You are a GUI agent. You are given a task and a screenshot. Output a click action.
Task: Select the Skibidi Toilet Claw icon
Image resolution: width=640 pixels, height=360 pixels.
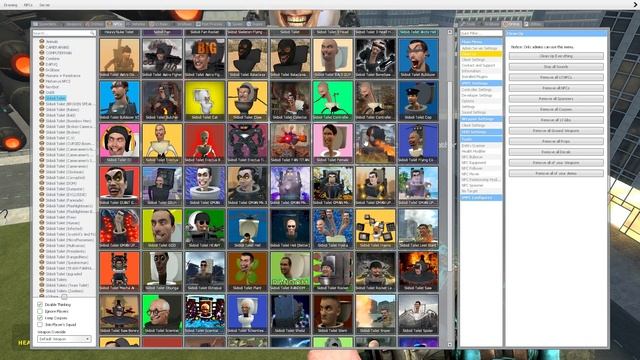click(x=247, y=100)
